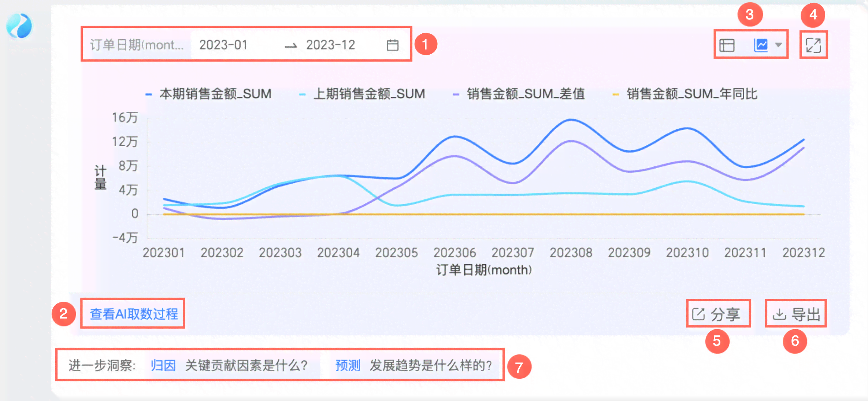Image resolution: width=868 pixels, height=401 pixels.
Task: Expand the chart type dropdown arrow
Action: [779, 45]
